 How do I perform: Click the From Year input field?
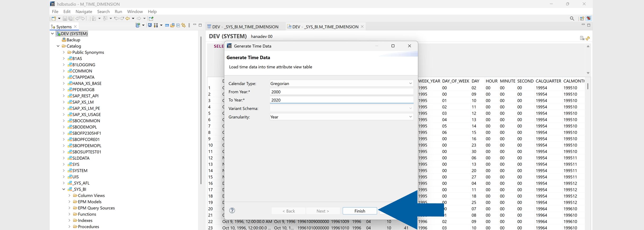(x=341, y=92)
